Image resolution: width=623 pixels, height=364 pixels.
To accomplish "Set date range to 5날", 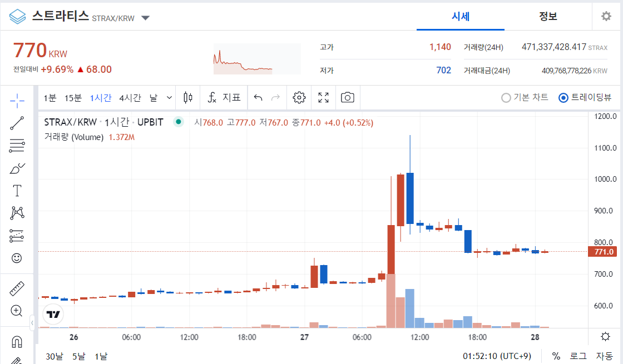I will 78,356.
